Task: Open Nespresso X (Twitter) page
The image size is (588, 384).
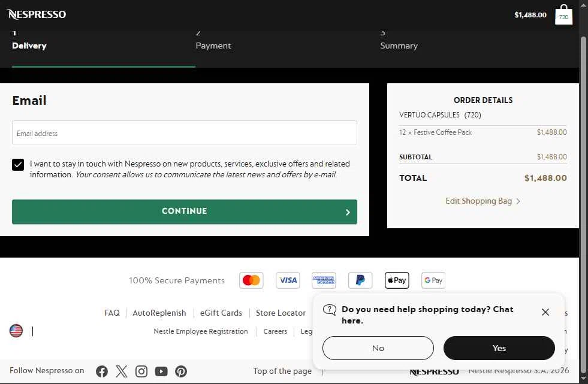Action: pos(122,371)
